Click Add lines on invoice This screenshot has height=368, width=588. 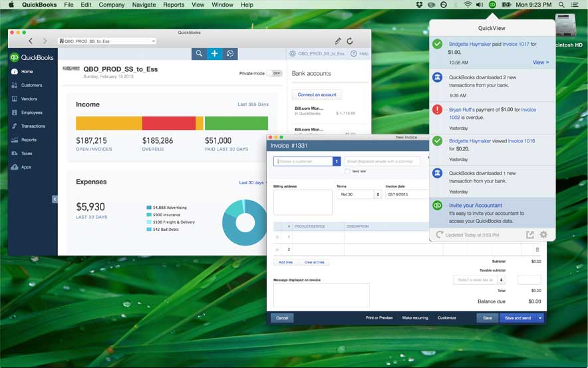286,262
